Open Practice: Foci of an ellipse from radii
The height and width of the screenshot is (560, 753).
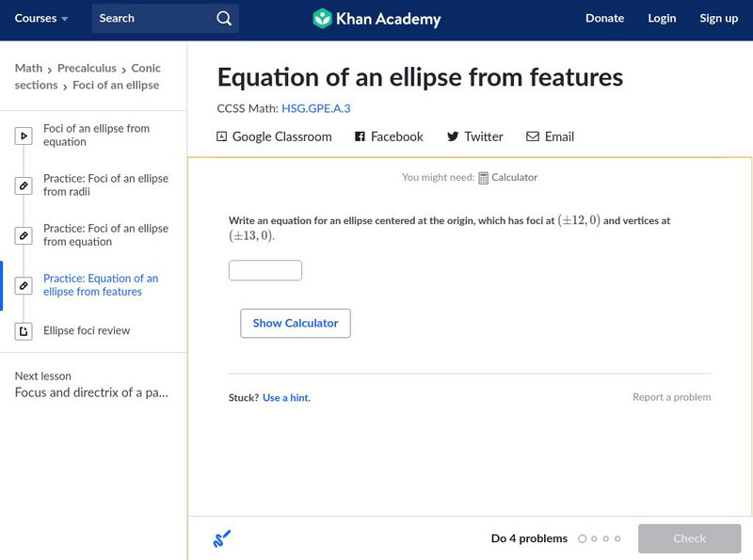[105, 185]
